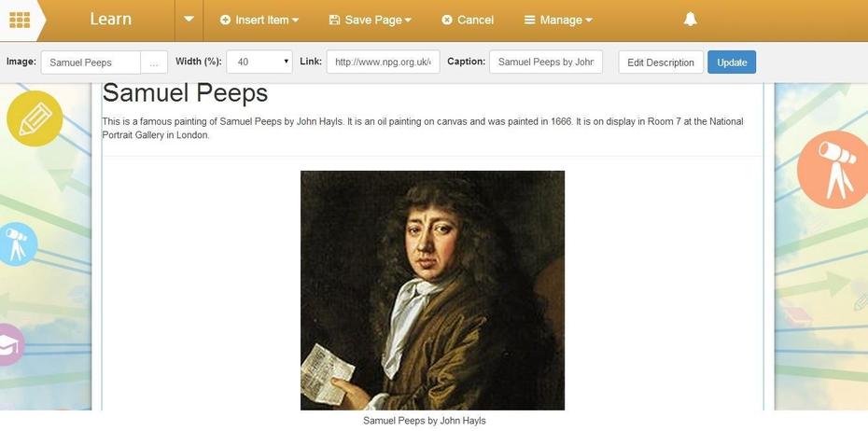The height and width of the screenshot is (431, 868).
Task: Click into the Caption text field
Action: click(546, 62)
